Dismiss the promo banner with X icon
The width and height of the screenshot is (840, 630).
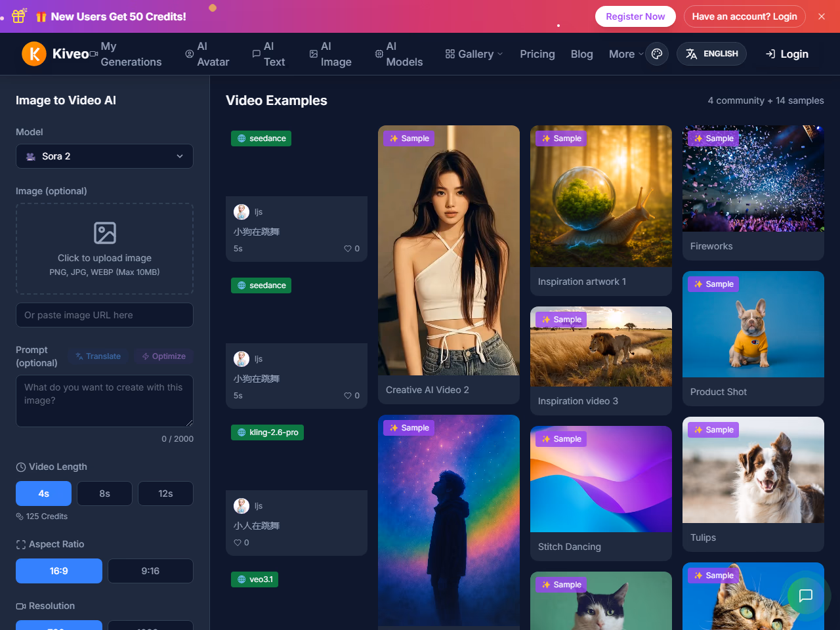[x=822, y=16]
